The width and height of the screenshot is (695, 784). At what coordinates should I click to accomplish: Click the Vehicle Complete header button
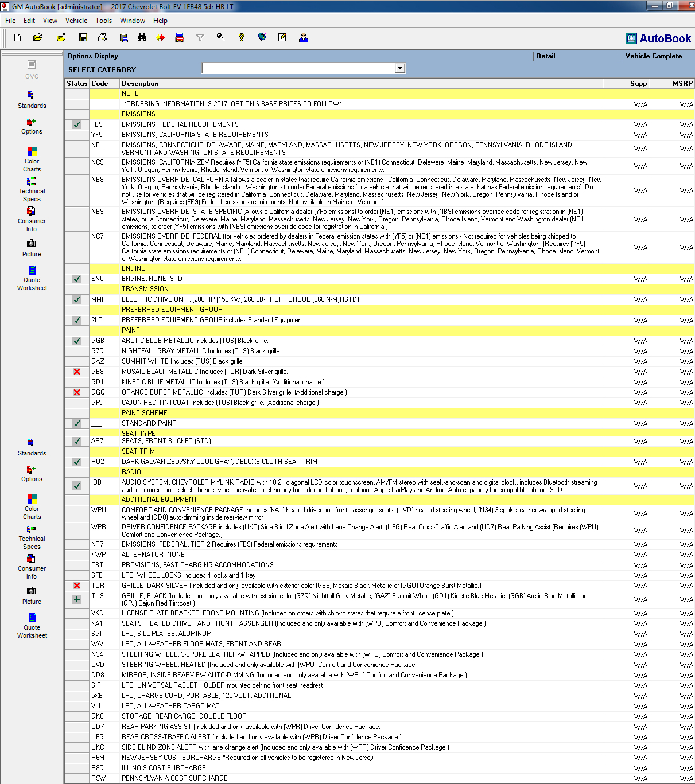tap(658, 56)
